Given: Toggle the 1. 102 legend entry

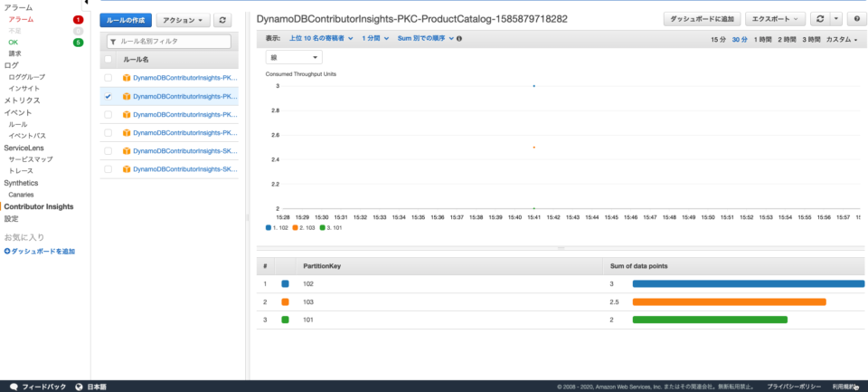Looking at the screenshot, I should point(277,227).
